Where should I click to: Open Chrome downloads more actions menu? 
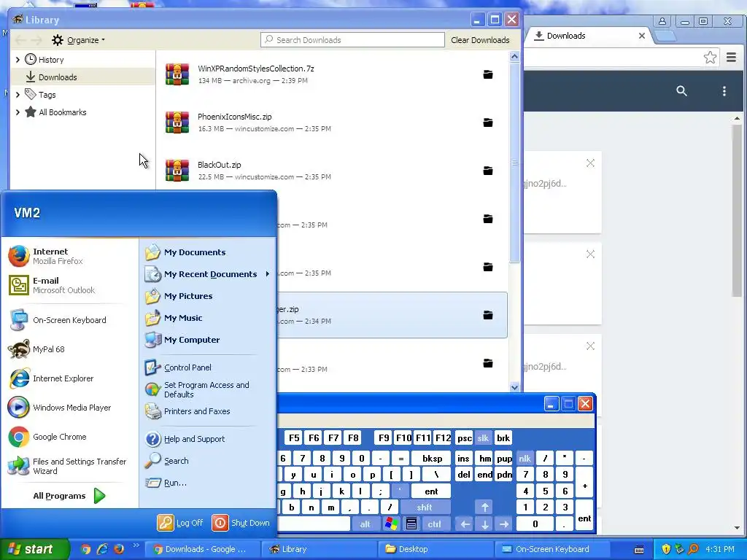[724, 91]
